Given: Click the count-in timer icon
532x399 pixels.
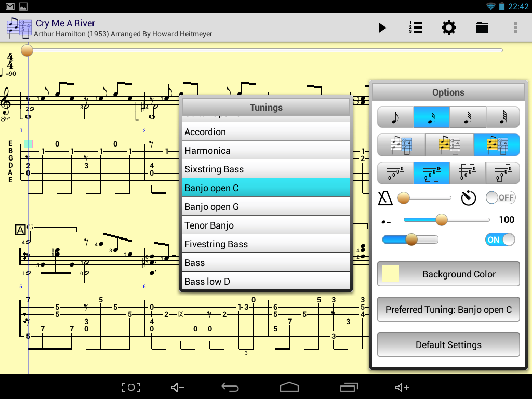Looking at the screenshot, I should (x=468, y=198).
